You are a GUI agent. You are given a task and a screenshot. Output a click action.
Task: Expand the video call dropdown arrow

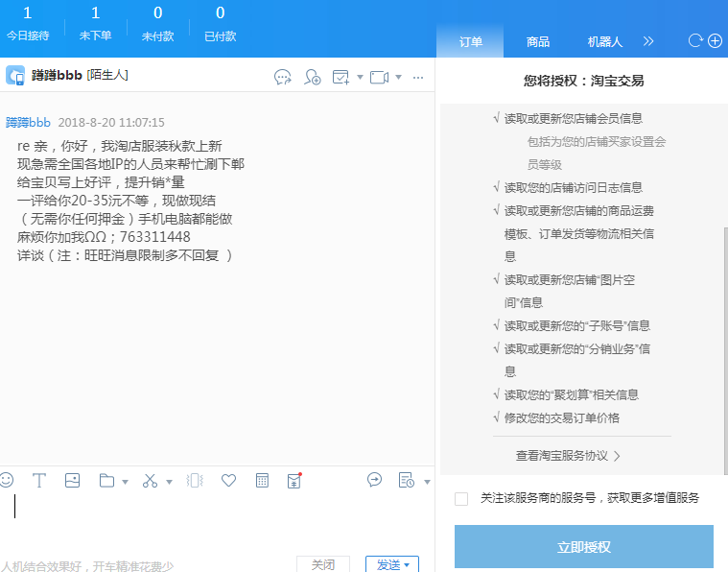coord(398,77)
